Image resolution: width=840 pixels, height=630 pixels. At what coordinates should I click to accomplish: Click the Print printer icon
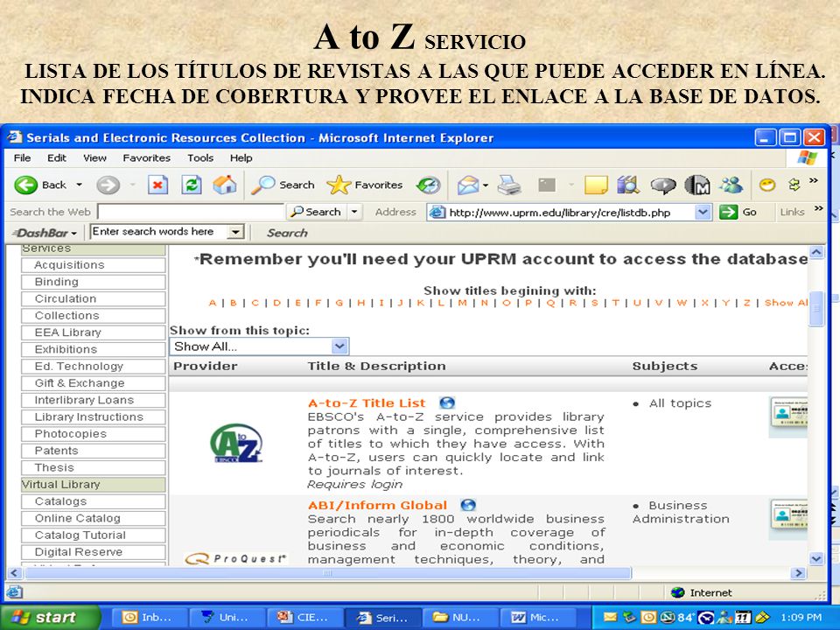(509, 185)
